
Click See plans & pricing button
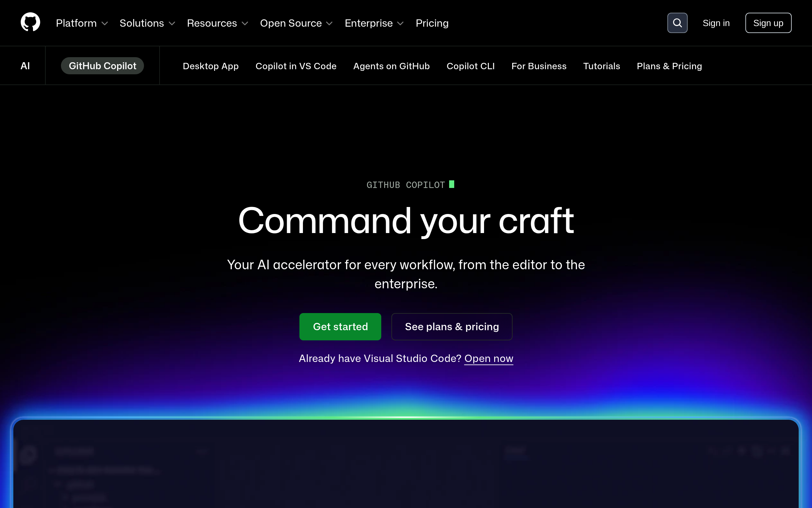(452, 327)
